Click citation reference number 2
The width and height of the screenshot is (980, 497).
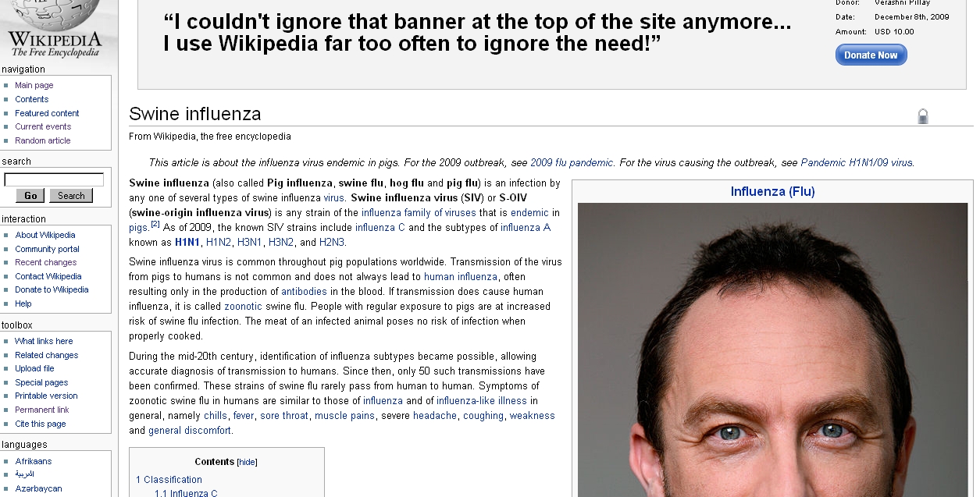pyautogui.click(x=155, y=224)
